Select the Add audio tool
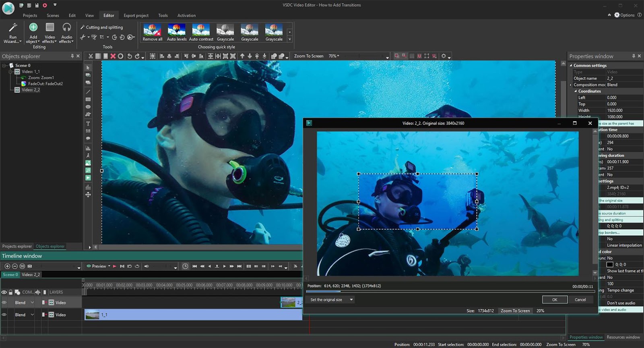This screenshot has height=348, width=644. [x=88, y=170]
